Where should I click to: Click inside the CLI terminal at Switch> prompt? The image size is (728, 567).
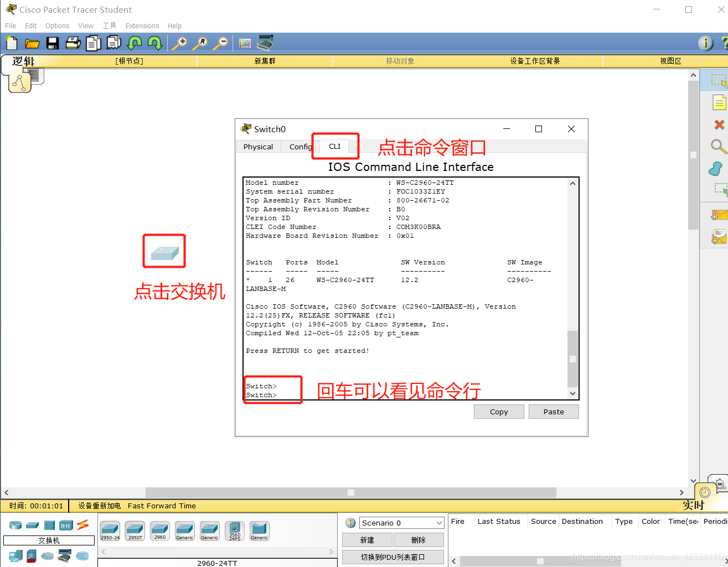coord(261,395)
